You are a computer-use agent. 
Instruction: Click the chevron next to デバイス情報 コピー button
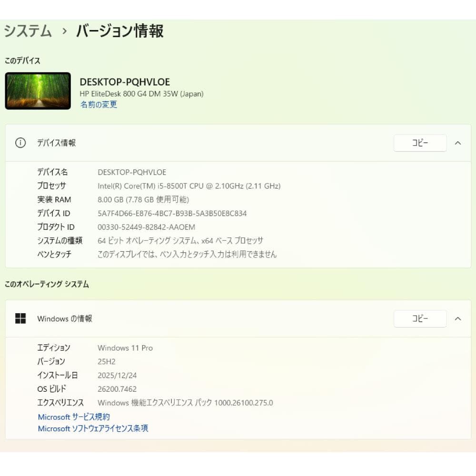(x=457, y=143)
